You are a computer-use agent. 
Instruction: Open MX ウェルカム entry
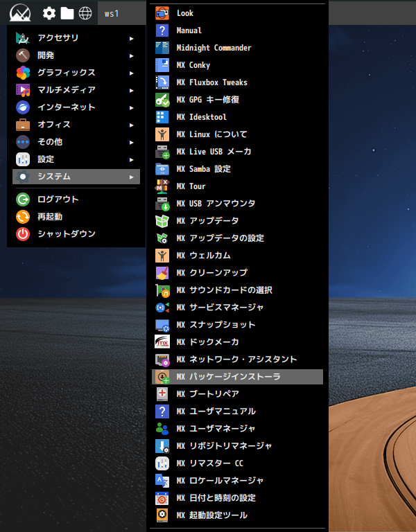237,256
